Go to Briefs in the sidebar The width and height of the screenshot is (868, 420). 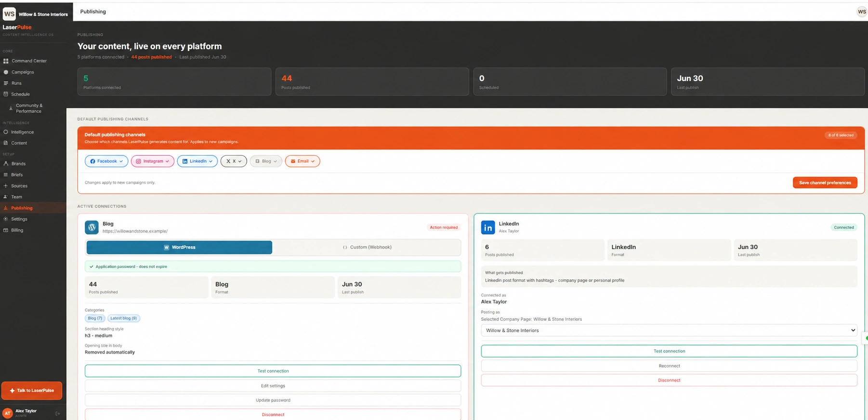(x=17, y=175)
